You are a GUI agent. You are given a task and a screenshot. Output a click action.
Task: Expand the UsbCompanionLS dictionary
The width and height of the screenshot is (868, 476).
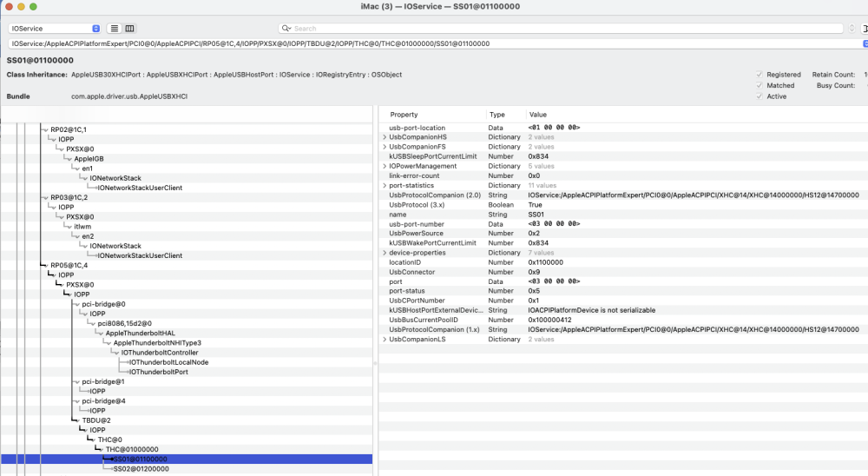coord(385,339)
